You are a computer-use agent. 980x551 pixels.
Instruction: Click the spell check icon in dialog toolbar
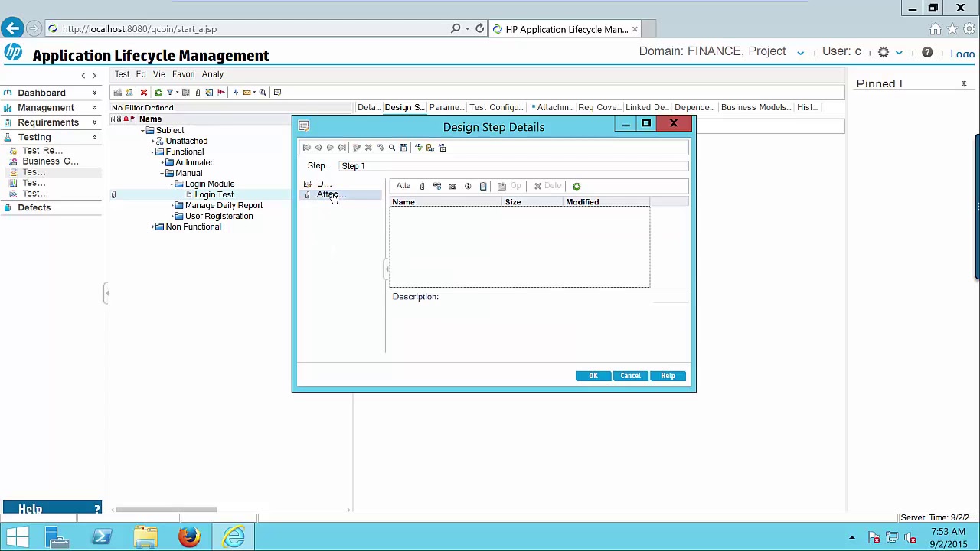click(418, 148)
